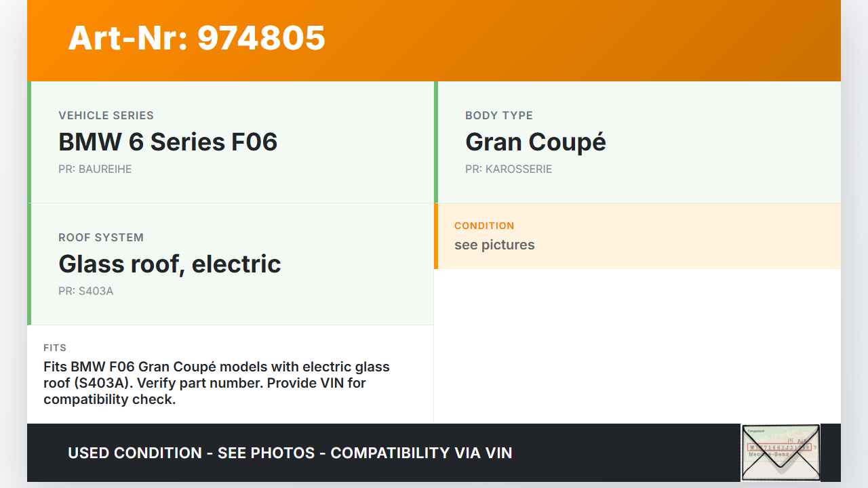Click the USED CONDITION footer banner text
The image size is (868, 488).
coord(290,453)
